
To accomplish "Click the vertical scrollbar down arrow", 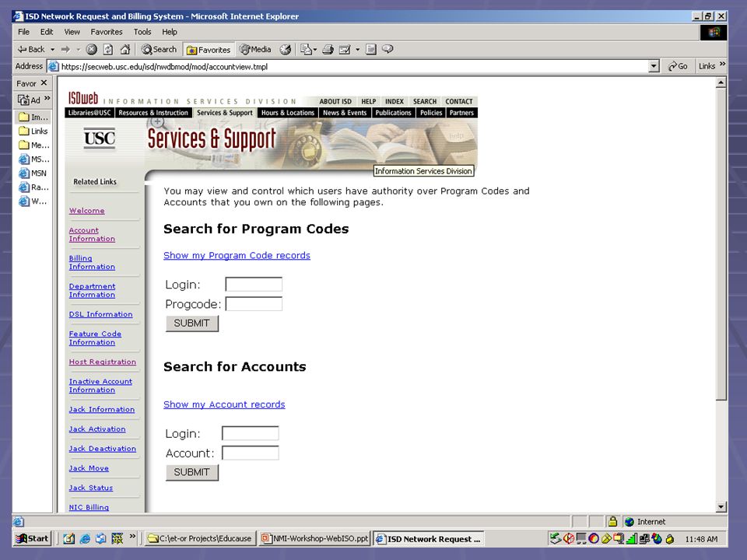I will pos(721,507).
